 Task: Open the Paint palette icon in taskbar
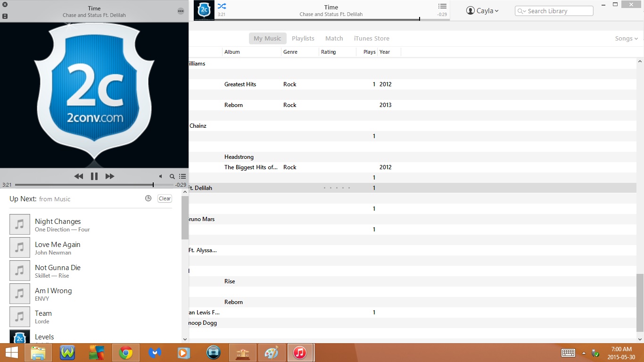pos(272,353)
